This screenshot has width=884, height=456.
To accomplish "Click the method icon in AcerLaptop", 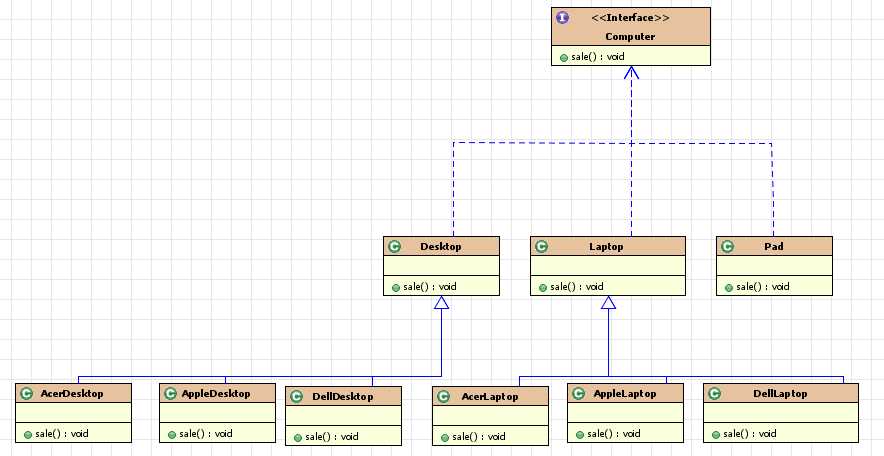I will click(445, 437).
